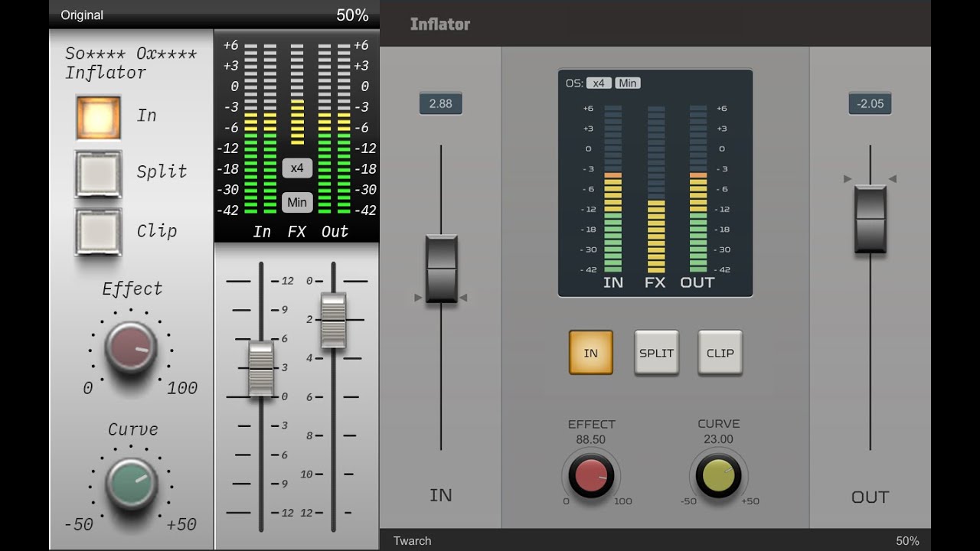Click the Inflator title in Twarch header

click(x=440, y=24)
